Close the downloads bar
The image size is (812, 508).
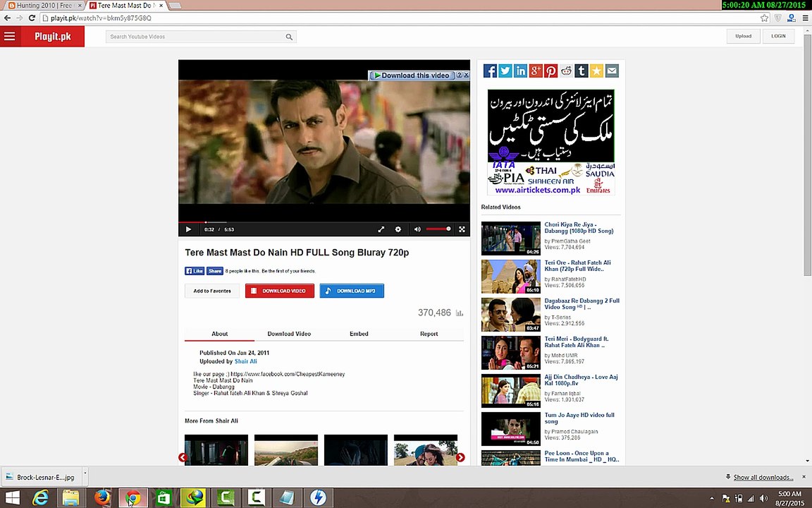(x=804, y=477)
